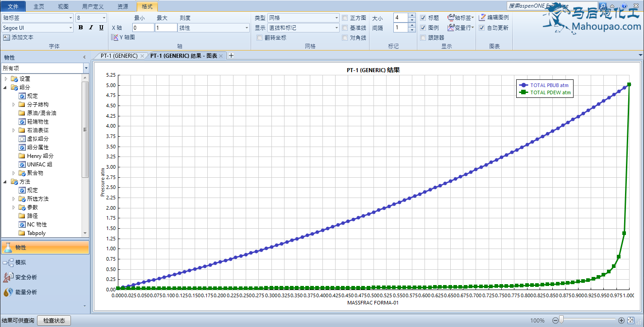Switch to the 能量分析 energy analysis environment
The width and height of the screenshot is (644, 327).
point(45,292)
